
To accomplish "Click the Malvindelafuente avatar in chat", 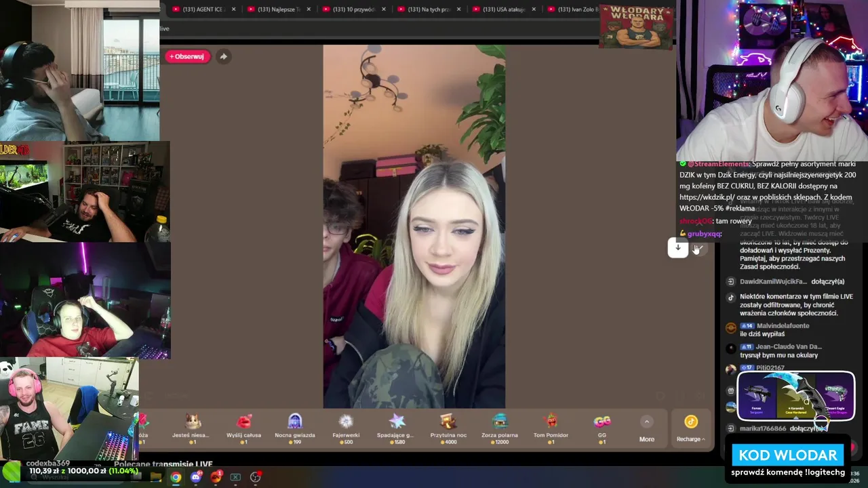I will (x=730, y=328).
